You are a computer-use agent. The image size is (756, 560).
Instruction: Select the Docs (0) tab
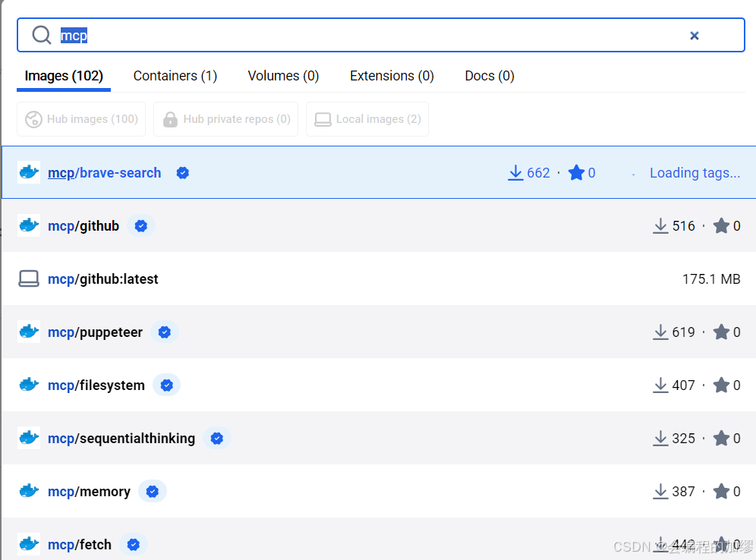490,76
